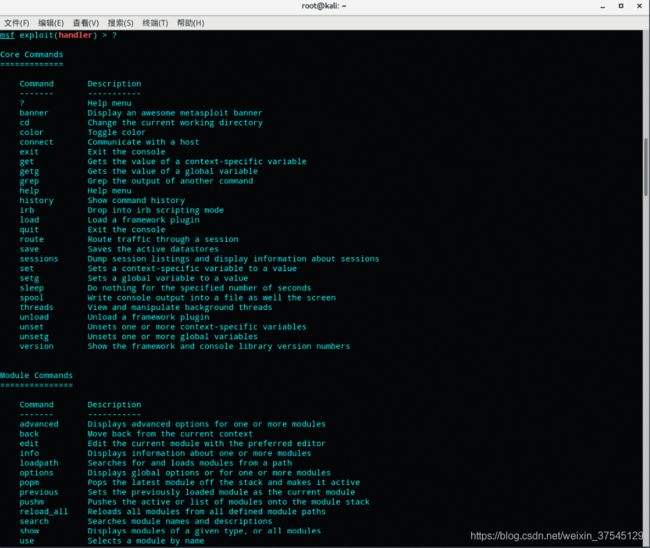650x548 pixels.
Task: Click the 'popm' module command
Action: (29, 483)
